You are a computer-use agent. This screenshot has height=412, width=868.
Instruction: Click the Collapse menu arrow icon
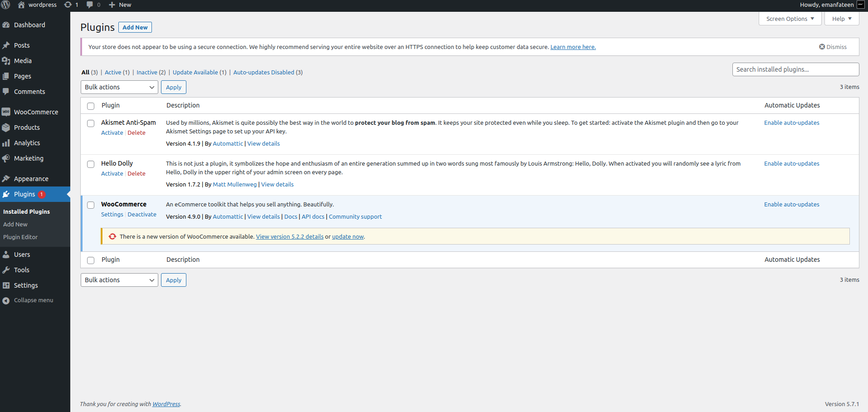pyautogui.click(x=6, y=300)
